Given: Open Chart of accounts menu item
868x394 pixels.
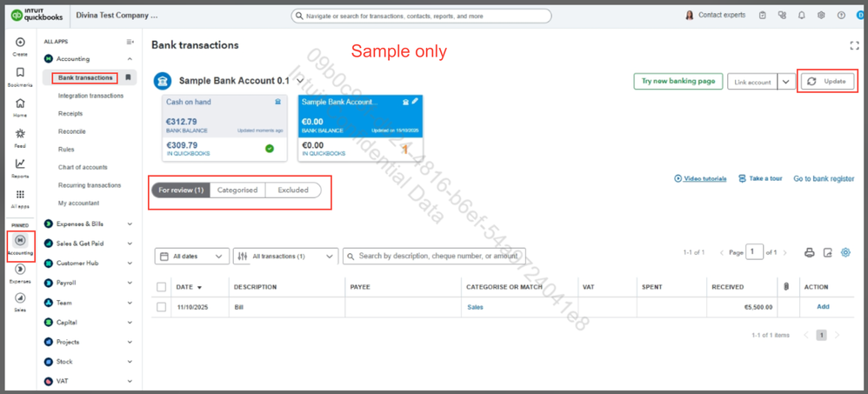Looking at the screenshot, I should (x=83, y=167).
